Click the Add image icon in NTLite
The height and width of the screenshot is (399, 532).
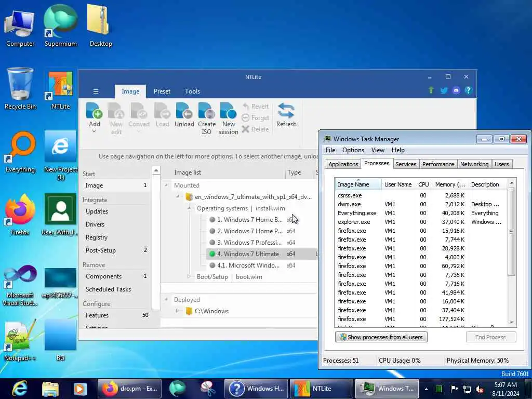pos(95,111)
